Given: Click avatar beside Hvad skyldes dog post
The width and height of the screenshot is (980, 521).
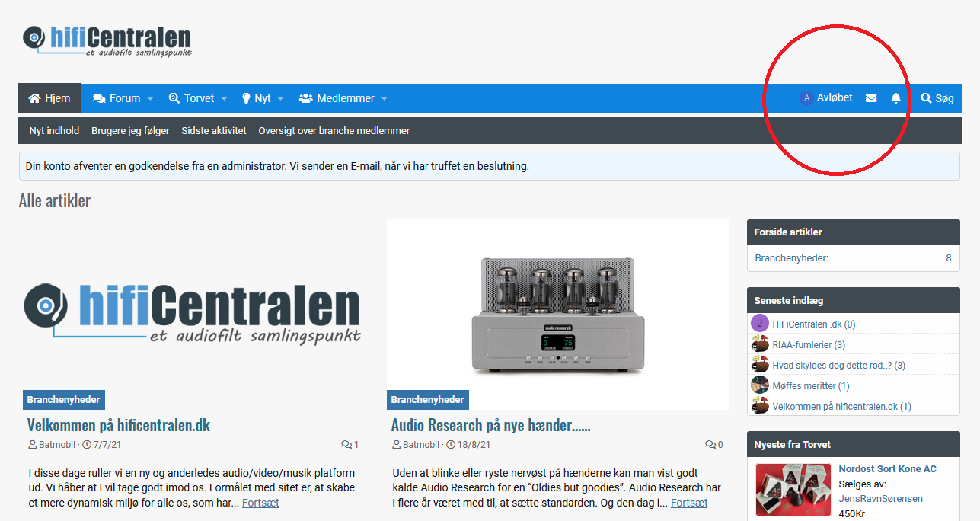Looking at the screenshot, I should (760, 365).
